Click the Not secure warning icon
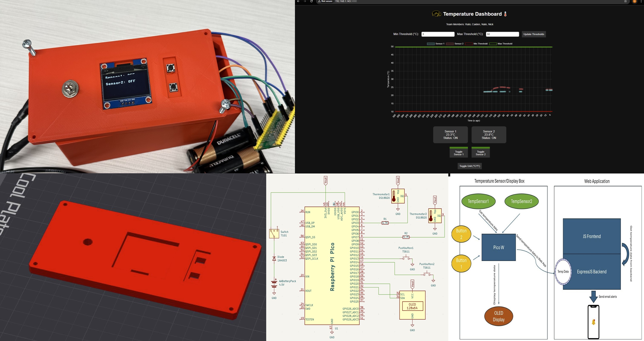 [319, 1]
